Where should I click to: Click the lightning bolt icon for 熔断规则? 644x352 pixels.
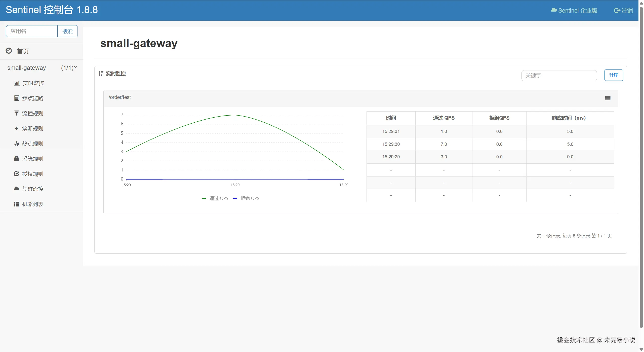coord(17,128)
